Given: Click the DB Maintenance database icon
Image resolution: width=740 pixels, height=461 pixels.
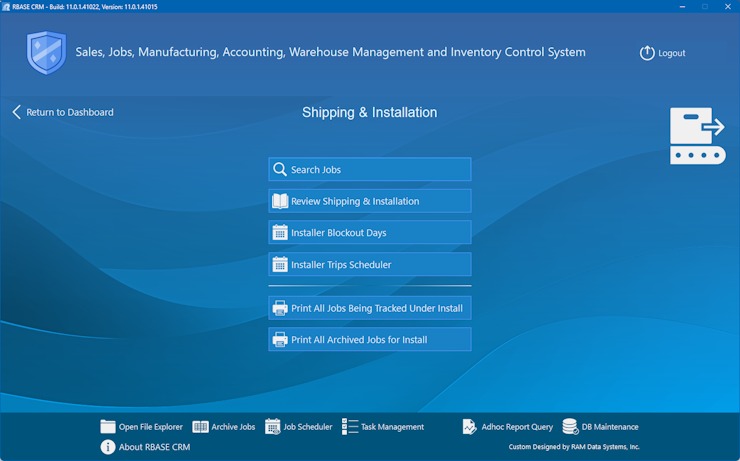Looking at the screenshot, I should [x=570, y=427].
